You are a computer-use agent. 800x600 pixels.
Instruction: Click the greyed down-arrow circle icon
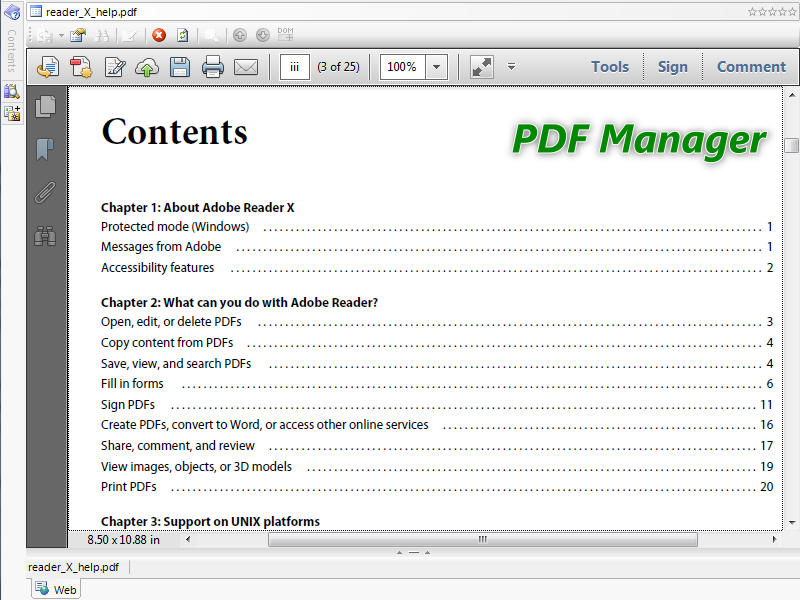[263, 35]
